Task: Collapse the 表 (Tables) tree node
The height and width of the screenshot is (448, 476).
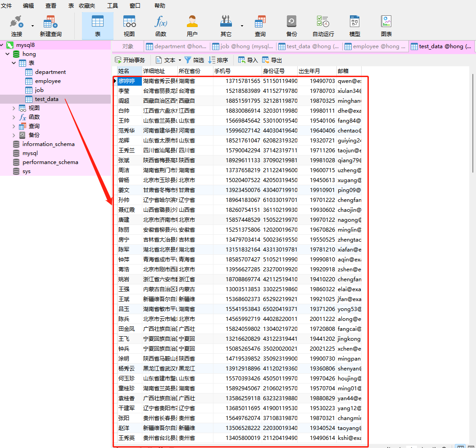Action: pyautogui.click(x=14, y=63)
